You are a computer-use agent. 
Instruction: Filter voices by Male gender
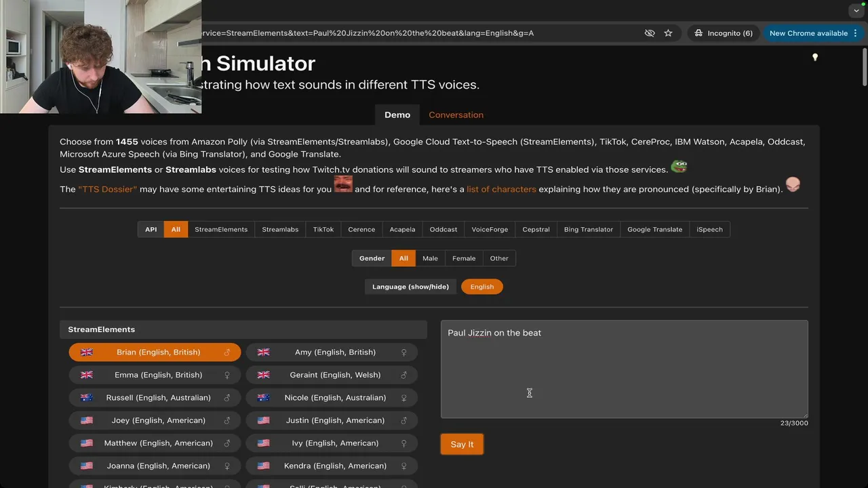(430, 258)
